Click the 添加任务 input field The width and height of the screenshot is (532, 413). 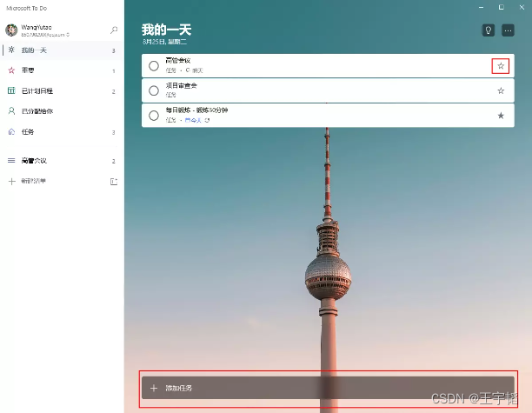[328, 388]
